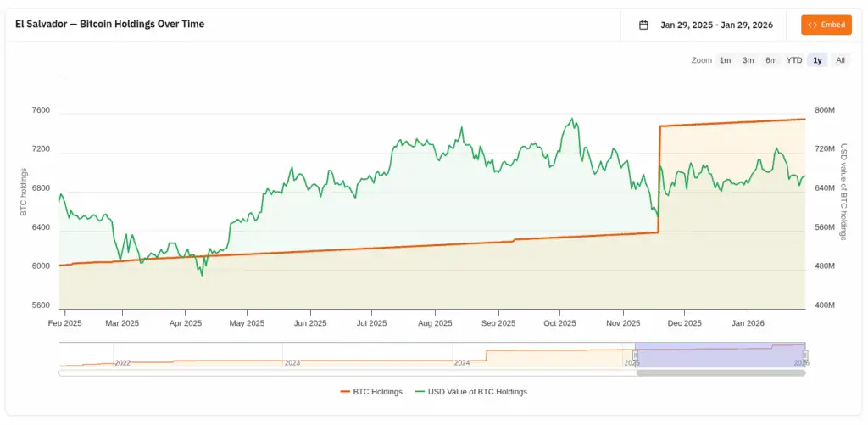The width and height of the screenshot is (868, 425).
Task: Toggle USD Value of BTC Holdings series
Action: (476, 392)
